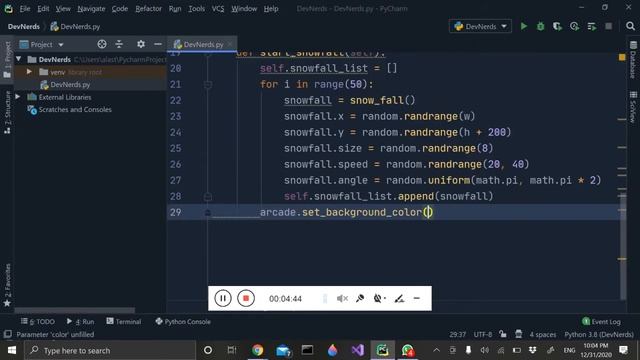Open the VCS menu
Screen dimensions: 640x360
tap(218, 9)
